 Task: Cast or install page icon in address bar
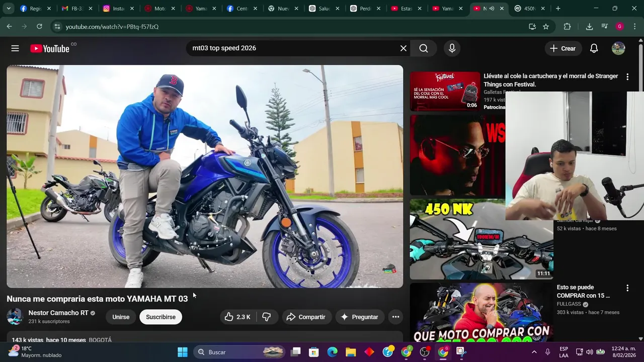(532, 27)
